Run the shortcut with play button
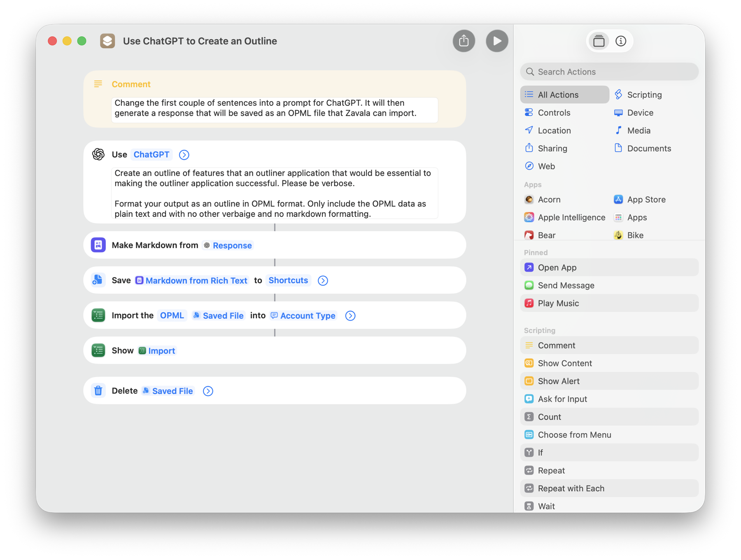The height and width of the screenshot is (560, 741). (496, 41)
